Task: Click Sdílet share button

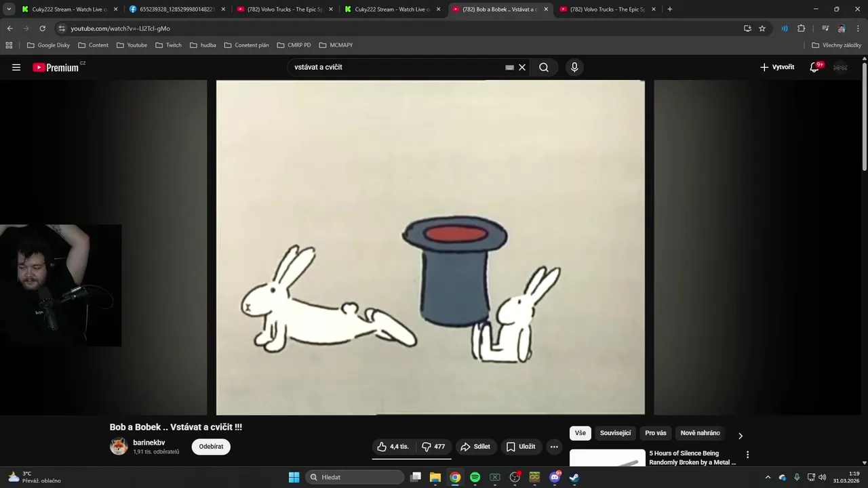Action: coord(475,447)
